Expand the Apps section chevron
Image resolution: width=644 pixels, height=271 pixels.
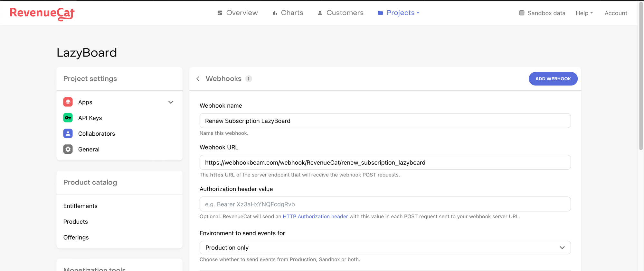pyautogui.click(x=171, y=102)
